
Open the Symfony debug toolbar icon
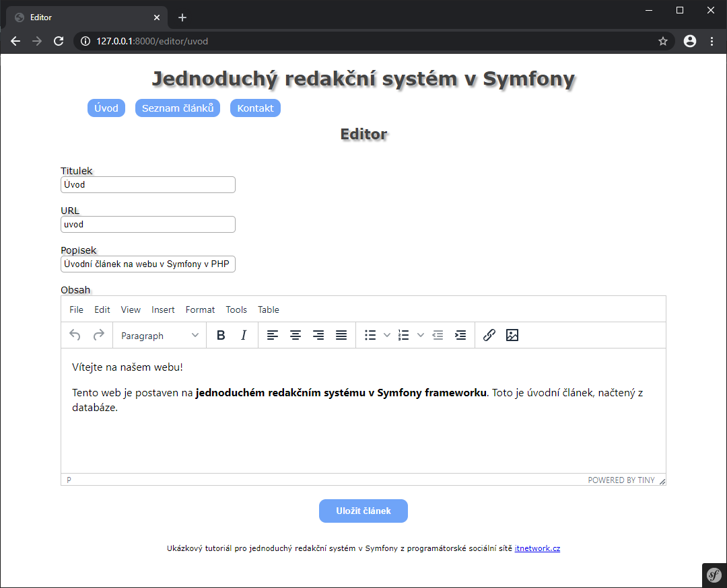[714, 575]
